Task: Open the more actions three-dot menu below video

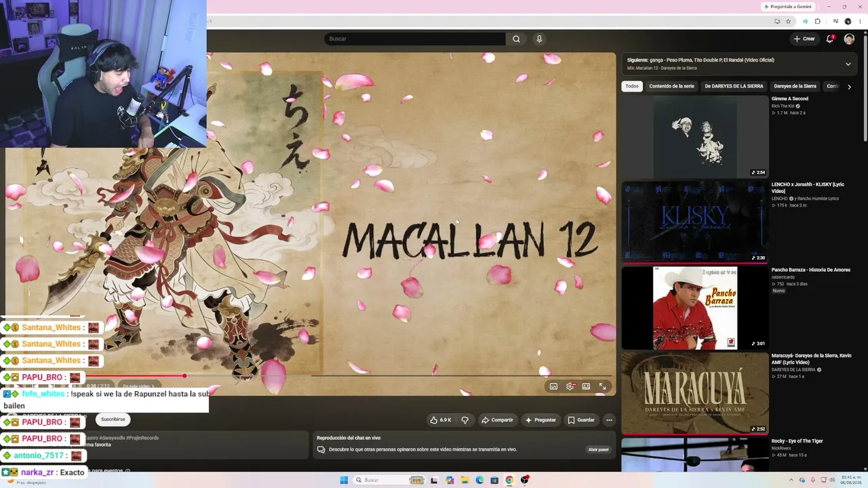Action: pos(609,420)
